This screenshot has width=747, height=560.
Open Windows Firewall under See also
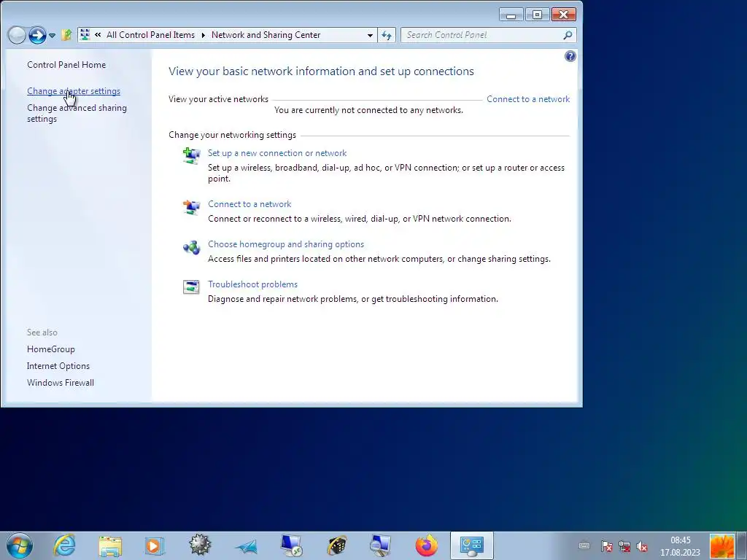60,382
